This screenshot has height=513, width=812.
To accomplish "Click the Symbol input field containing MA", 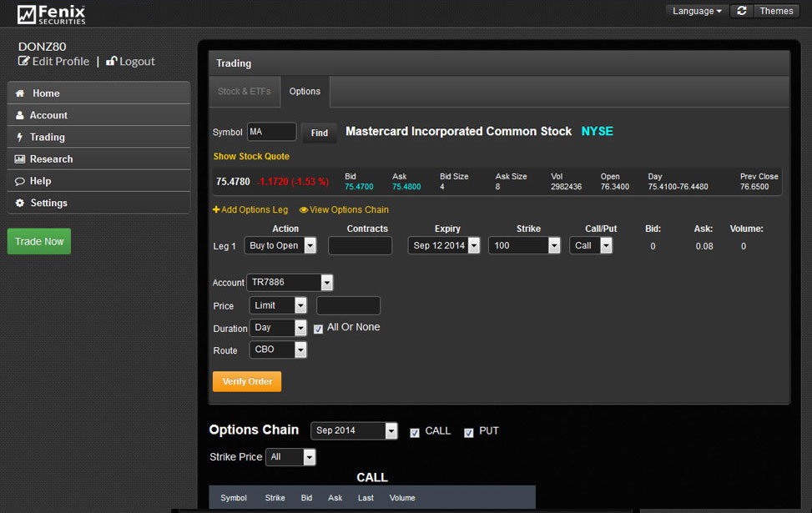I will 271,132.
